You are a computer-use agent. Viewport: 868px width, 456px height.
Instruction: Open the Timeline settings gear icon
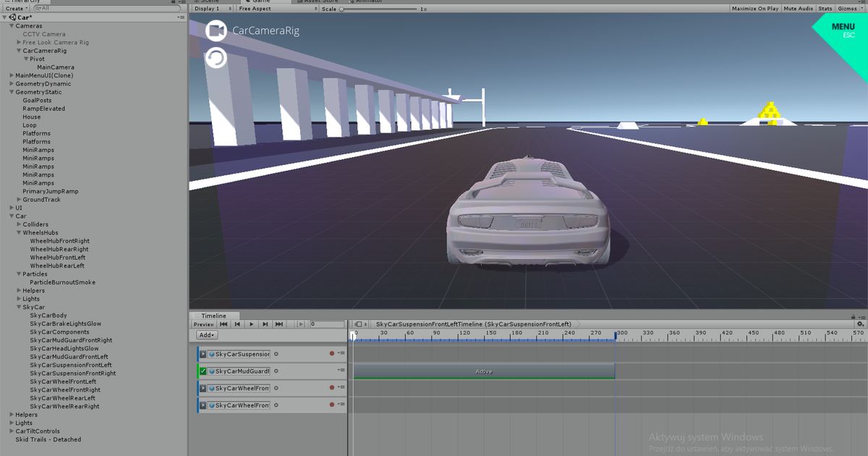coord(859,324)
